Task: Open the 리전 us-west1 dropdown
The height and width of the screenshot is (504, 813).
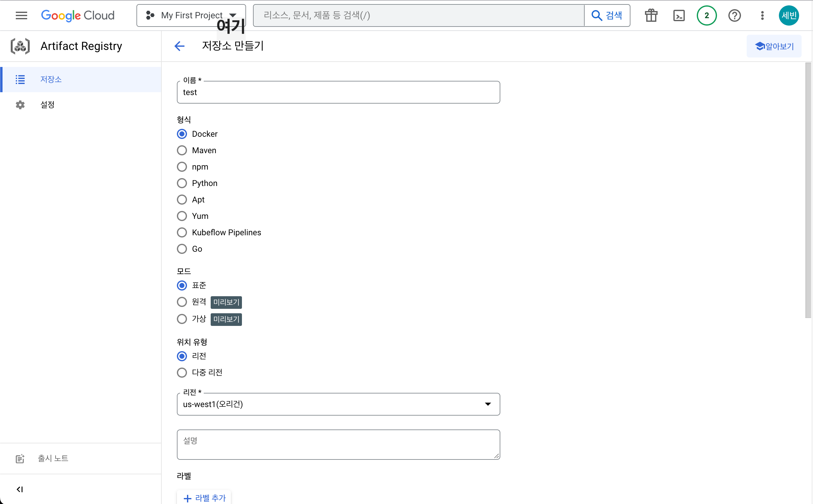Action: tap(338, 404)
